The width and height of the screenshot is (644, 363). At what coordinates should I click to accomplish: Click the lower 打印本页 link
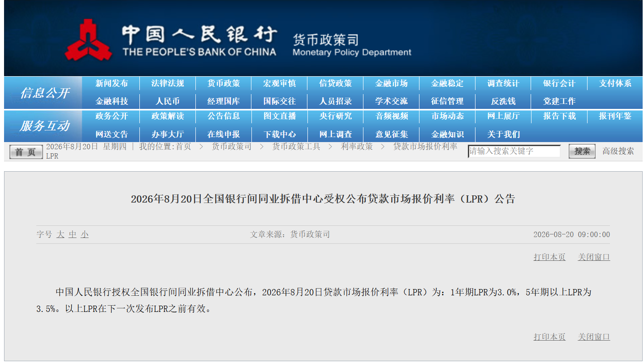coord(549,337)
